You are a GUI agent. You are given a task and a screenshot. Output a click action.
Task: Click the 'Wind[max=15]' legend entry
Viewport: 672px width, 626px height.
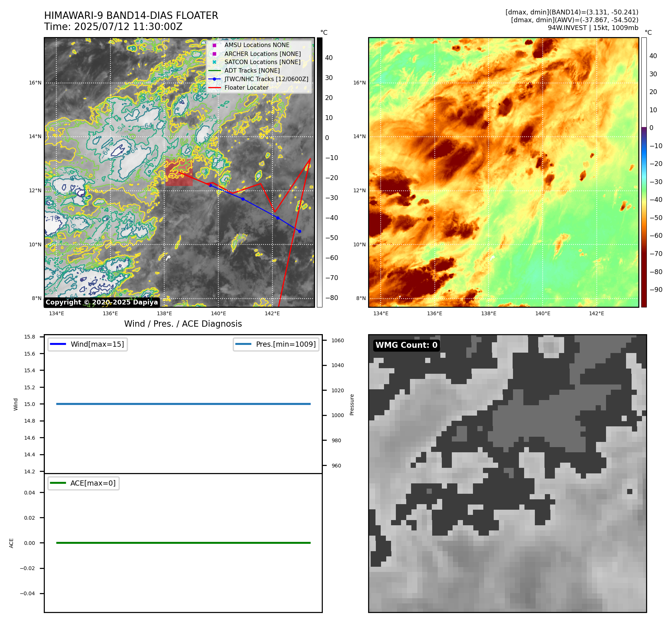(x=87, y=344)
